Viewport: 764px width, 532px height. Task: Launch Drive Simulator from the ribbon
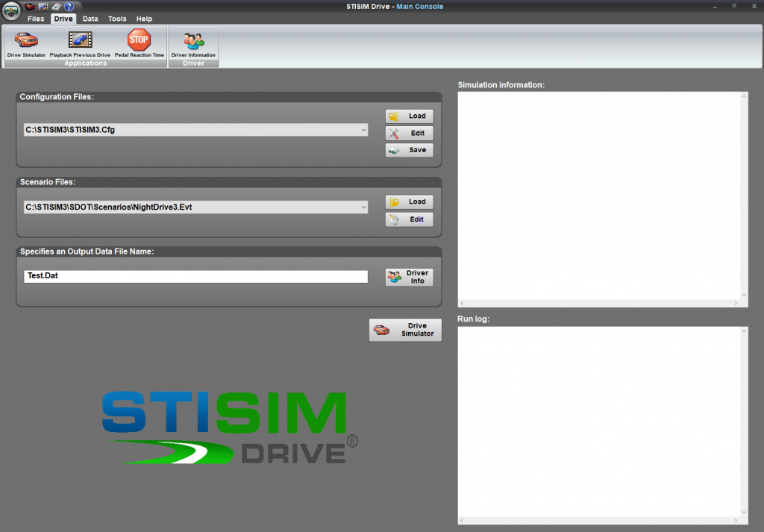pos(26,44)
